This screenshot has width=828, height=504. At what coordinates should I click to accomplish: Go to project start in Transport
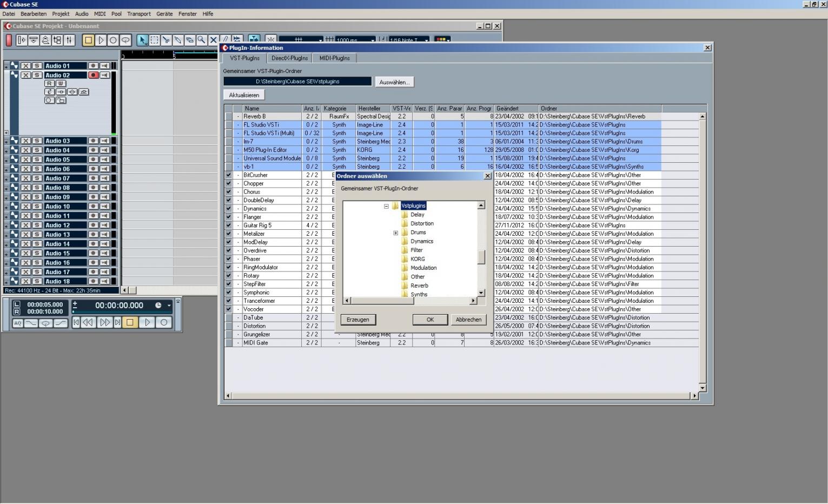coord(76,322)
